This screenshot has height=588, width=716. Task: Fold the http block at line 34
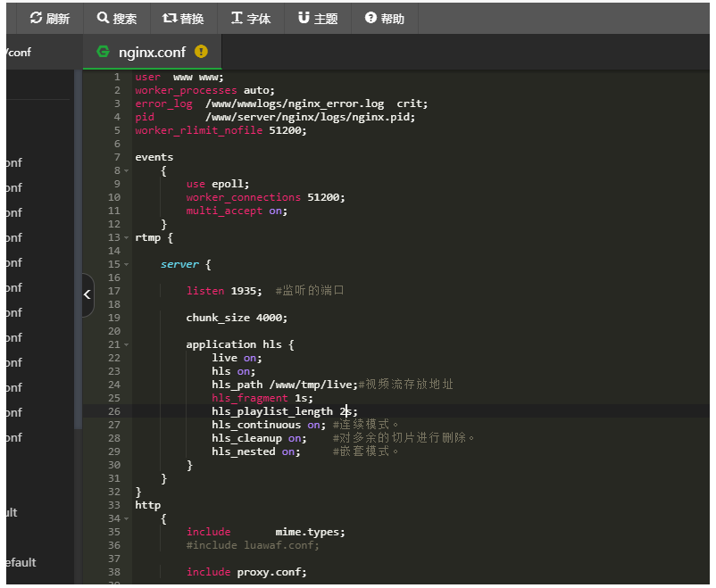pos(127,518)
